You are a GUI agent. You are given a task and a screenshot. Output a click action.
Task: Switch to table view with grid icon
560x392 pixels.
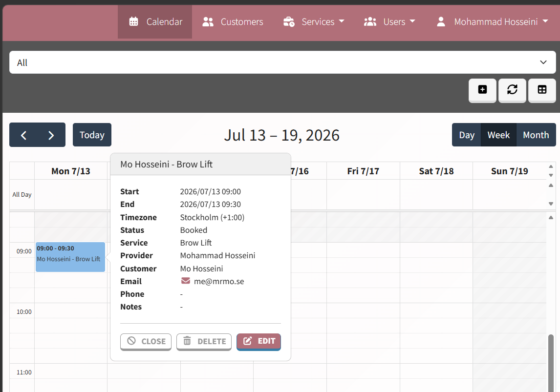pos(542,90)
